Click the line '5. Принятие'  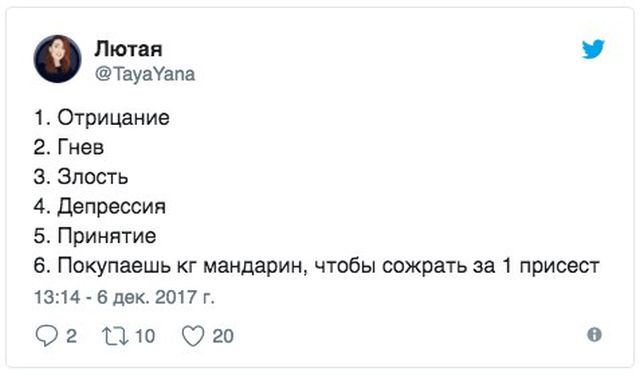pos(95,236)
